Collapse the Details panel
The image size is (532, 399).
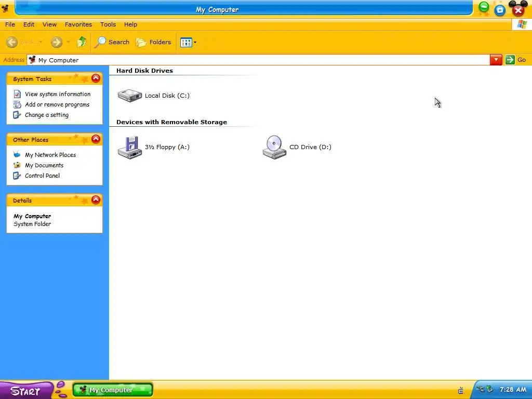[x=96, y=200]
